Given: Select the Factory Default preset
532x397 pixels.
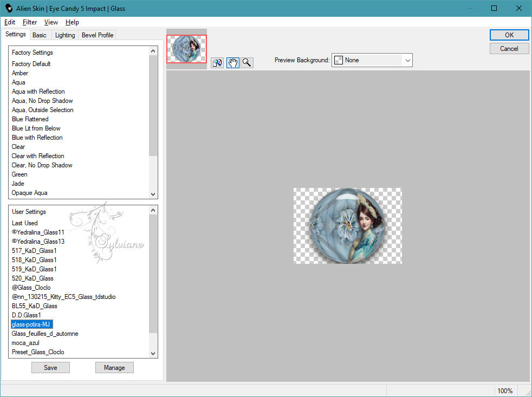Looking at the screenshot, I should tap(31, 64).
